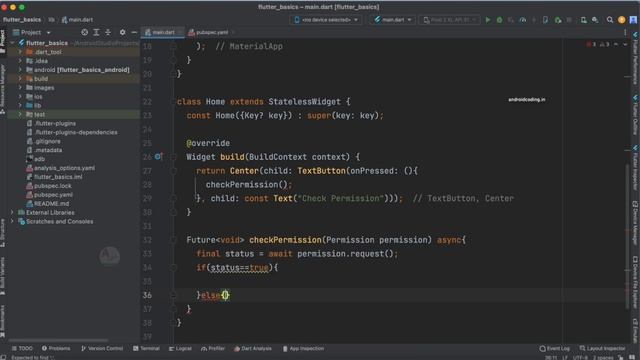This screenshot has width=640, height=360.
Task: Jump to previous highlighted error arrow
Action: click(x=616, y=44)
